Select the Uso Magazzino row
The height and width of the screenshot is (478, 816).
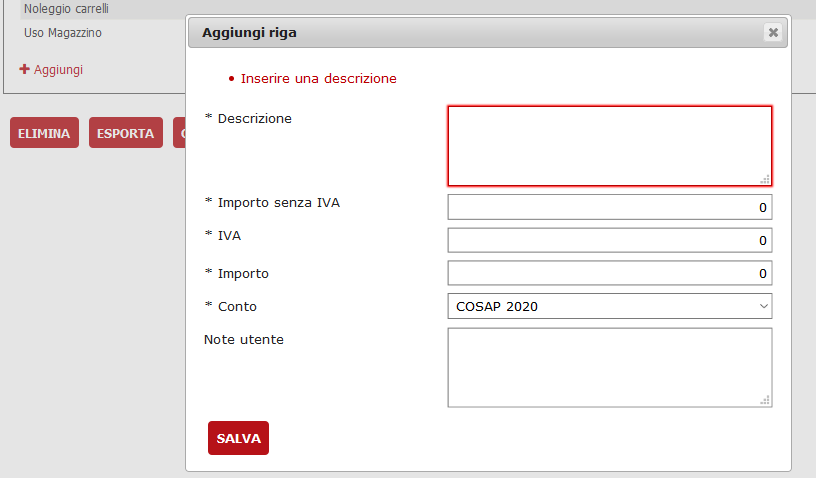point(63,33)
